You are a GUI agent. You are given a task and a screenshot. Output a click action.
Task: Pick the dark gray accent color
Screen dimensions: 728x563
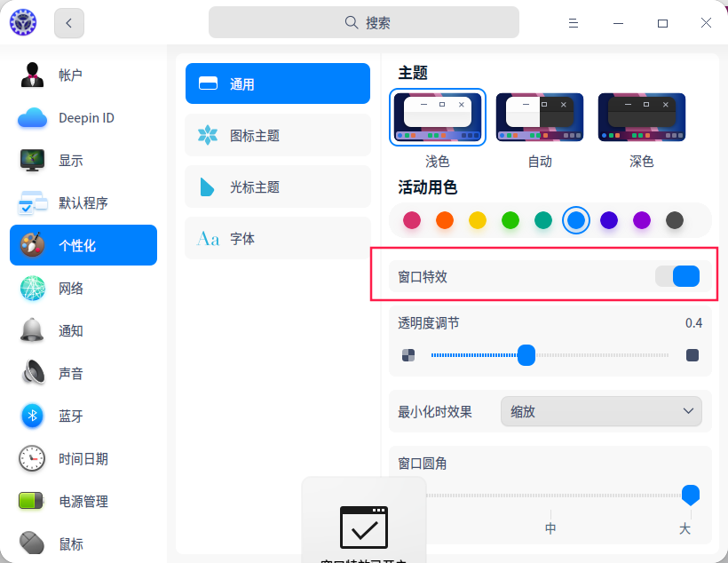pyautogui.click(x=675, y=220)
